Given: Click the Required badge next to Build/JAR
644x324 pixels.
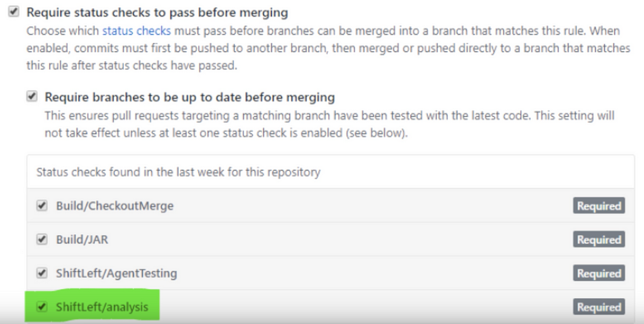Looking at the screenshot, I should click(x=599, y=240).
